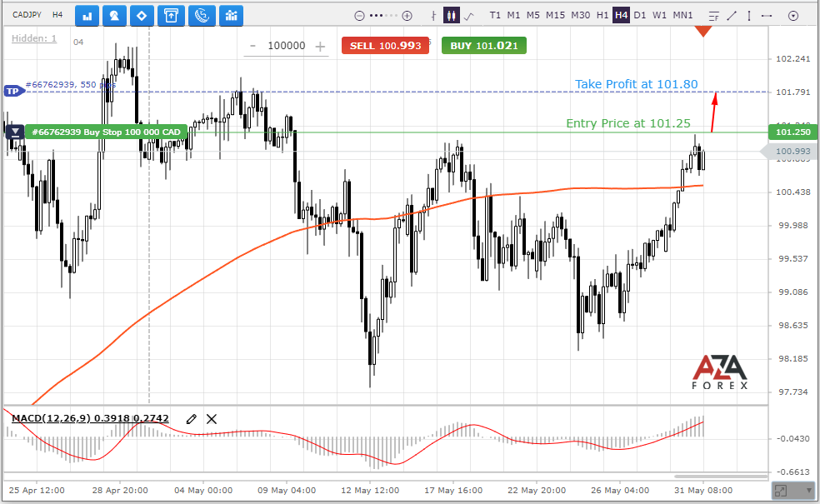Screen dimensions: 820x504
Task: Zoom in the chart with plus circle
Action: [x=407, y=16]
